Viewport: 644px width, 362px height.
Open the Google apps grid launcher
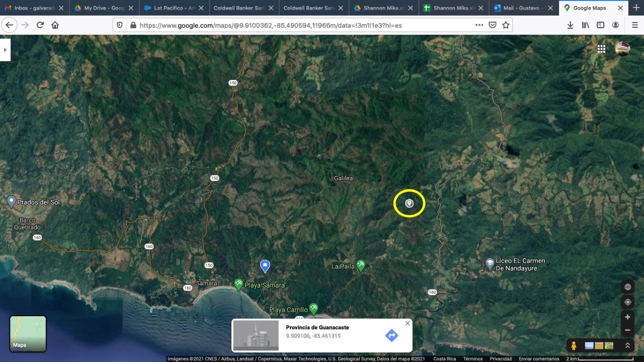601,48
